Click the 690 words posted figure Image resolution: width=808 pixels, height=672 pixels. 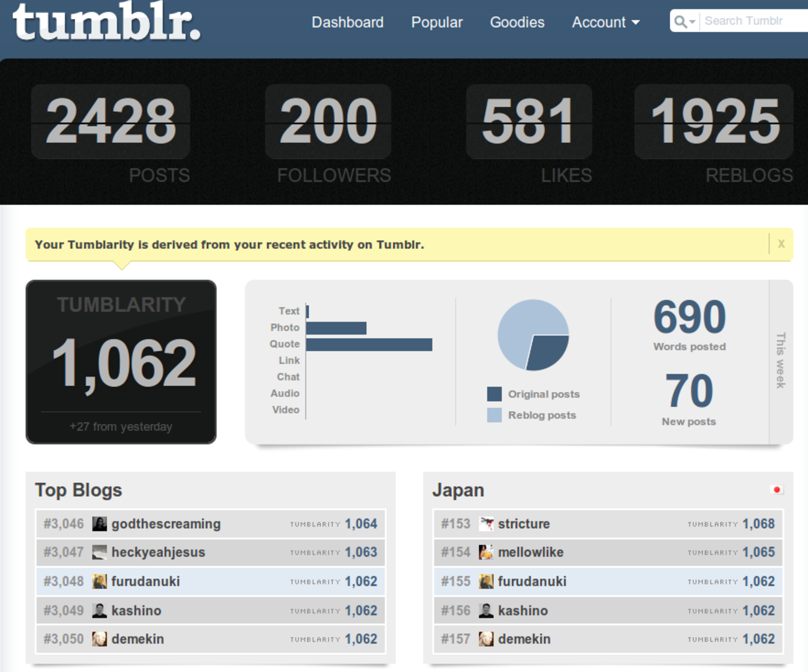pos(689,316)
